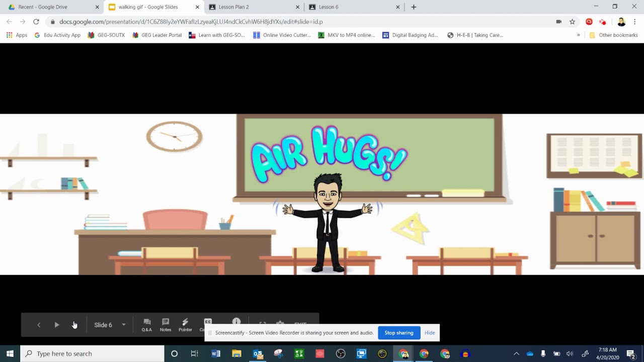Reload the current page

36,22
